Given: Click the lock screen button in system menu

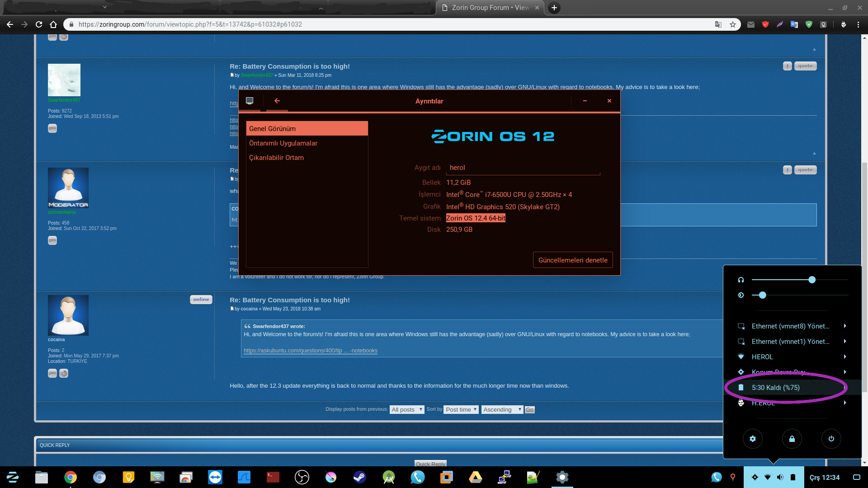Looking at the screenshot, I should pos(792,439).
